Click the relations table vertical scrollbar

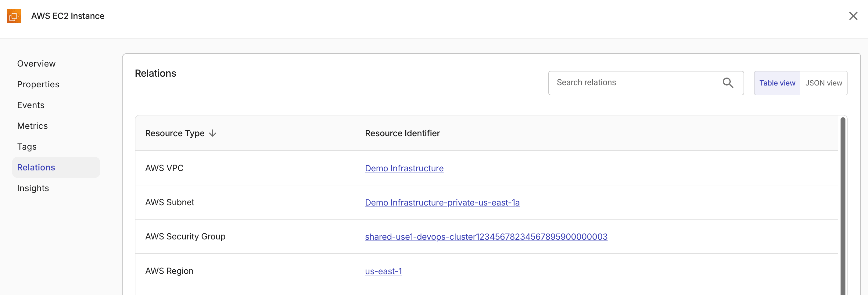click(x=842, y=206)
